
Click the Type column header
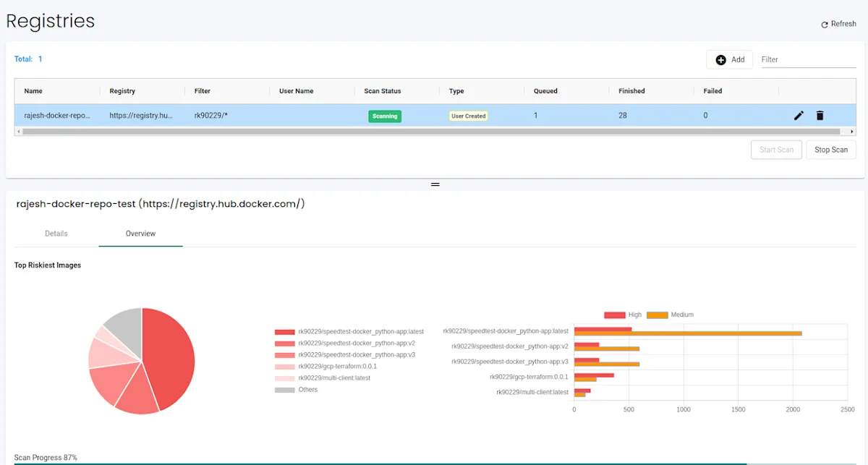[x=456, y=91]
